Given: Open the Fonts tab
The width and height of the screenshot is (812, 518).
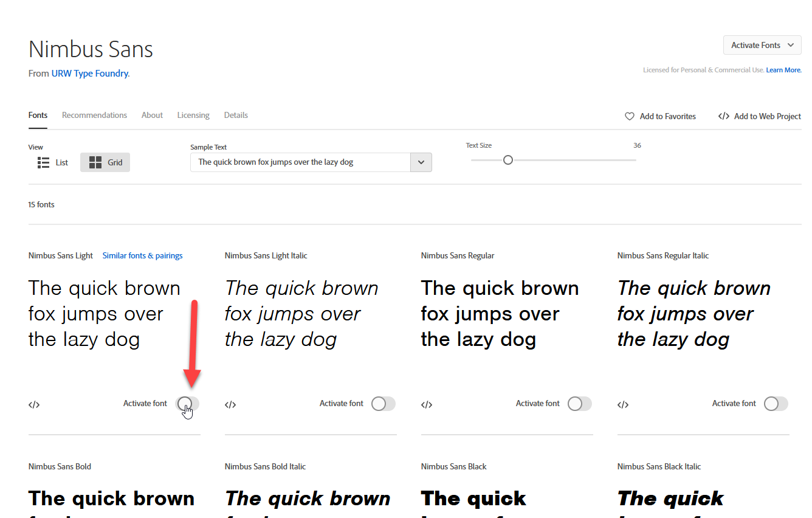Looking at the screenshot, I should [38, 115].
